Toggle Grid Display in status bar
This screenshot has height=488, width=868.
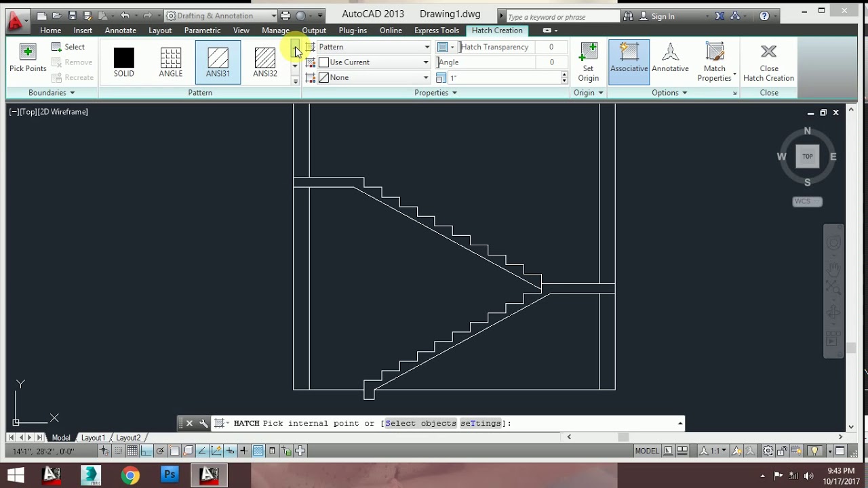132,451
